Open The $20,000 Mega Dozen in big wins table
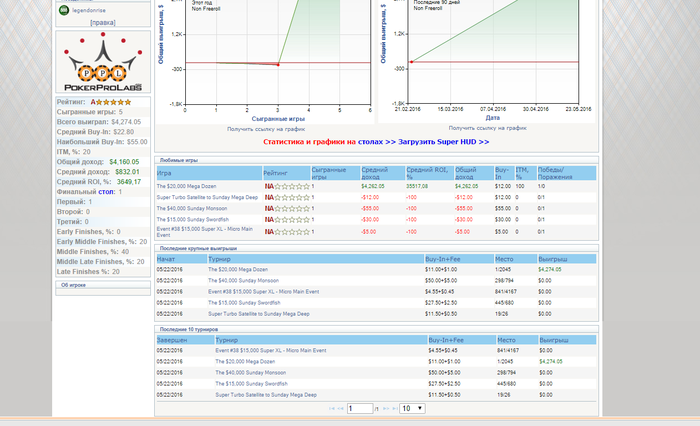Viewport: 700px width, 426px height. pyautogui.click(x=238, y=270)
